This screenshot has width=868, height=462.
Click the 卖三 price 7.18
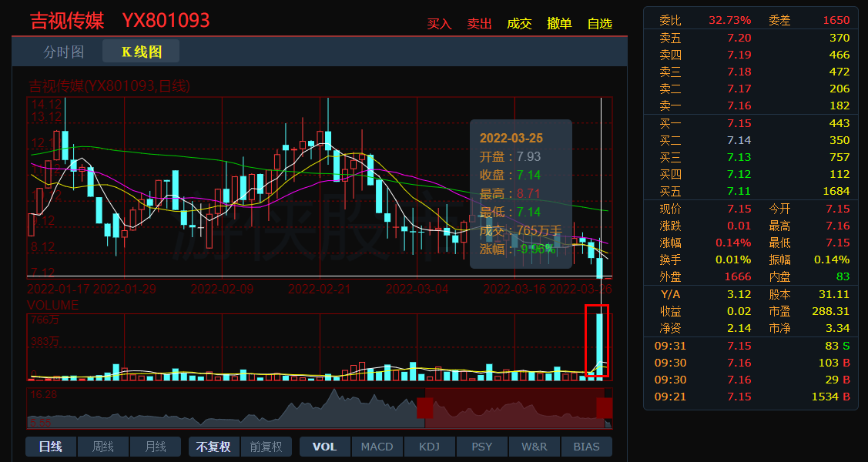(739, 72)
